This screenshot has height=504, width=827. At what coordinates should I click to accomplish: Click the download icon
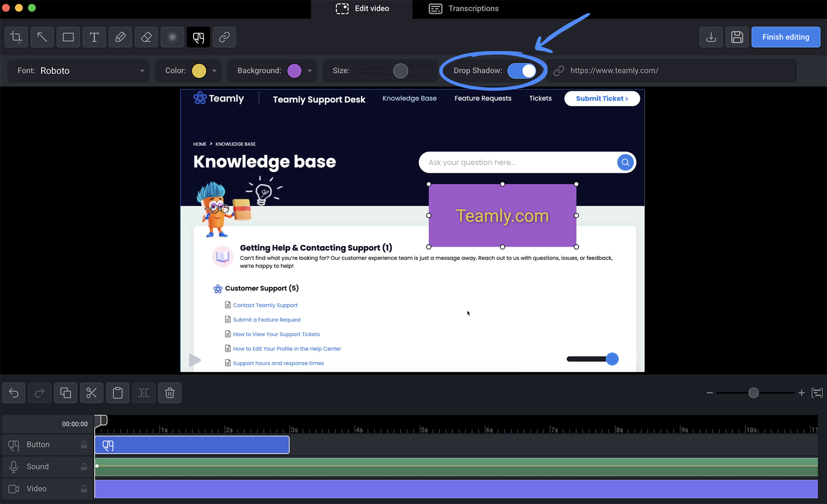[x=711, y=37]
